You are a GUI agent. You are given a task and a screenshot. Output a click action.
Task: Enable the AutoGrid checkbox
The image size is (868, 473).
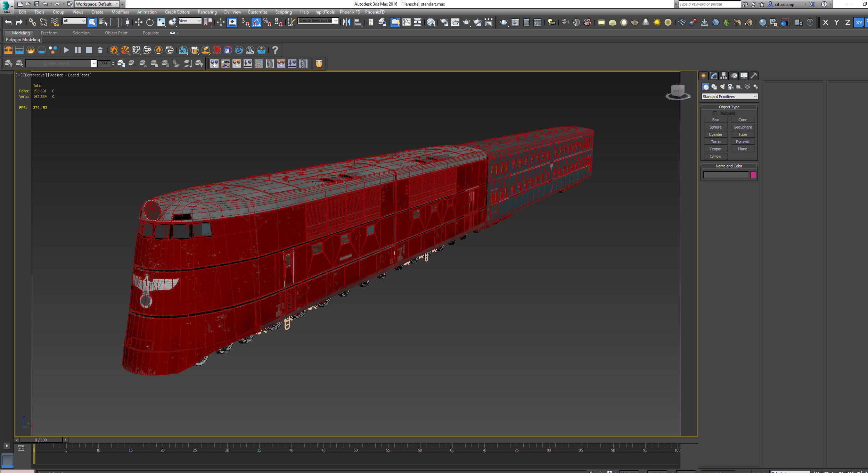click(x=715, y=113)
